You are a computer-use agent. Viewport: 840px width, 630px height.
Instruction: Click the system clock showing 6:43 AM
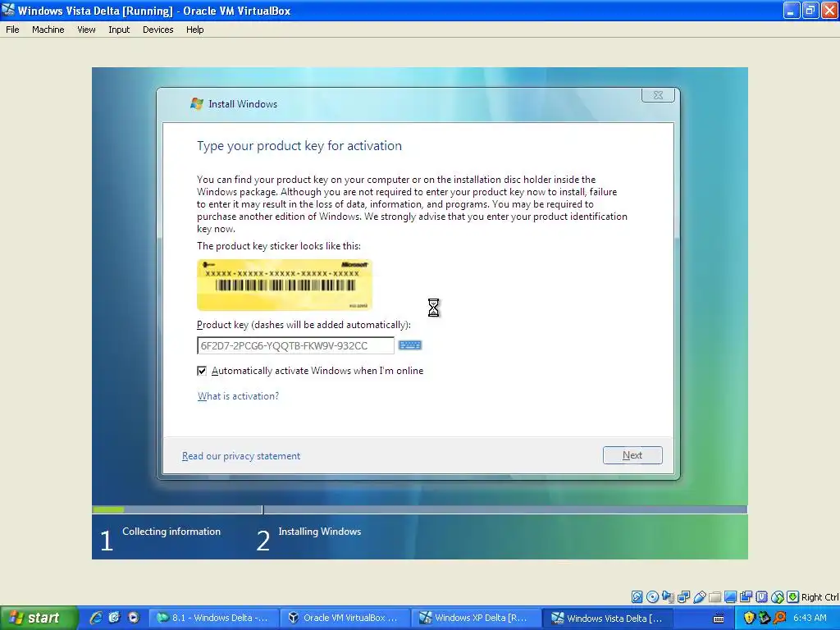(x=810, y=618)
